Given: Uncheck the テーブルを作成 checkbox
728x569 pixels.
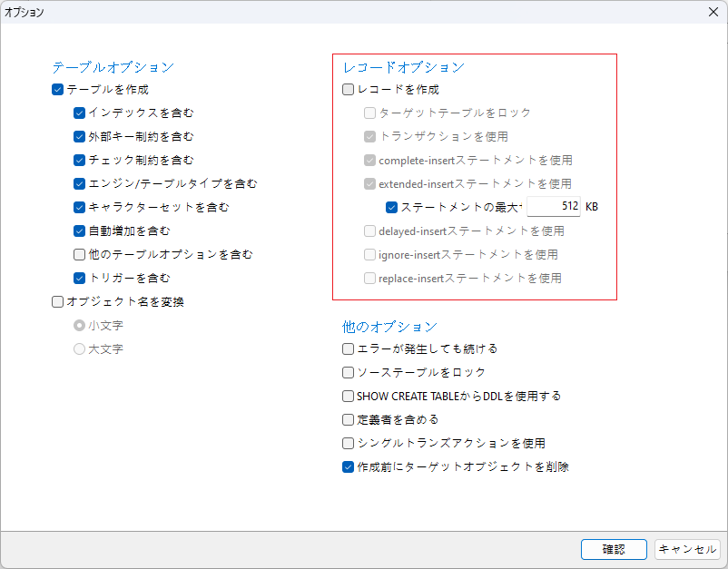Looking at the screenshot, I should click(x=58, y=90).
